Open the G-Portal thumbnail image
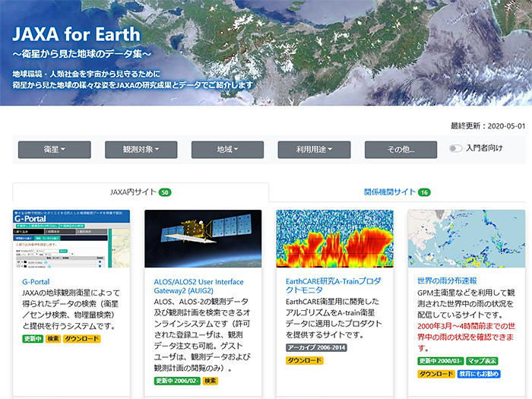The width and height of the screenshot is (532, 399). (71, 239)
